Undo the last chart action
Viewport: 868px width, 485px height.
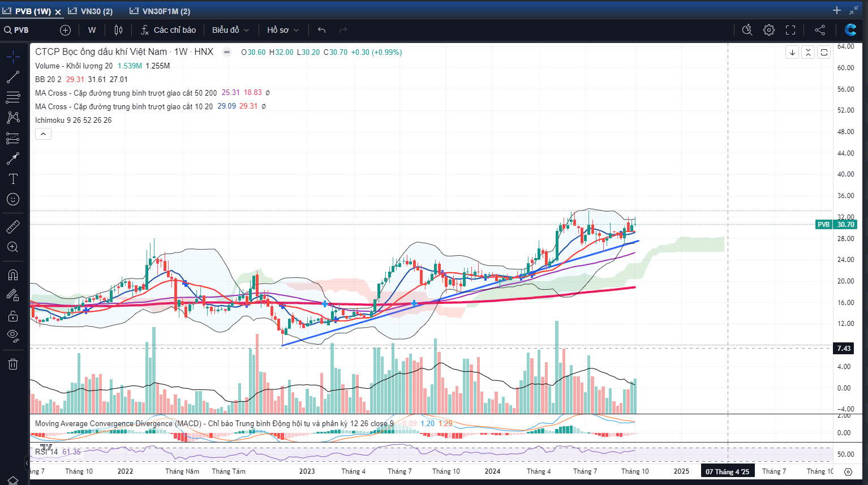point(322,30)
